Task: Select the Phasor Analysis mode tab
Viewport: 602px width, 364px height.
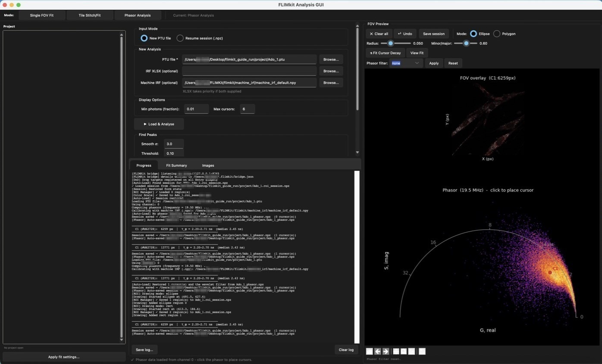Action: tap(138, 16)
